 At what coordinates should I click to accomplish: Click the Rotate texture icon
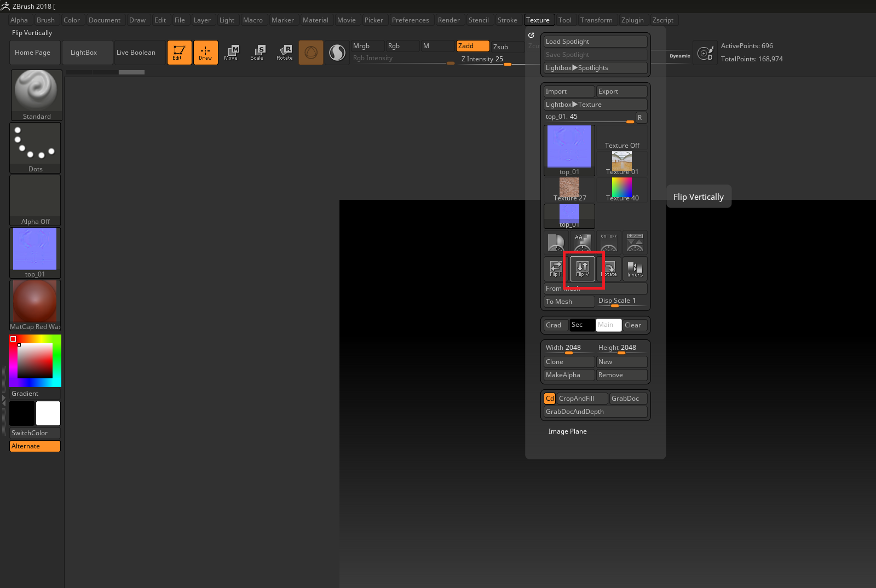pos(608,269)
